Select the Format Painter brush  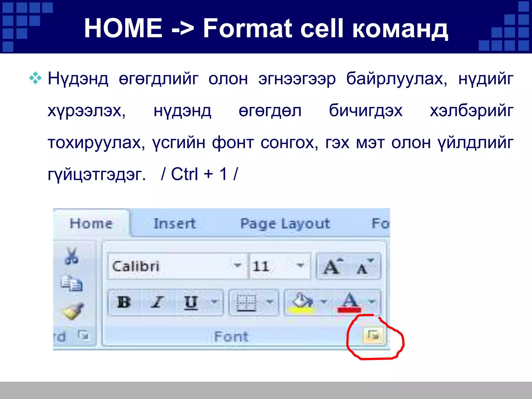point(74,311)
